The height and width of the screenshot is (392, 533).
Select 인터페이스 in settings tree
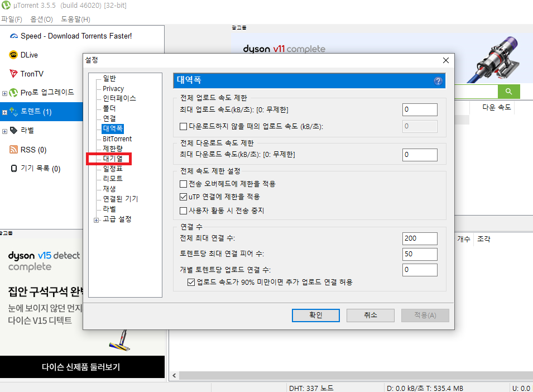pyautogui.click(x=119, y=99)
